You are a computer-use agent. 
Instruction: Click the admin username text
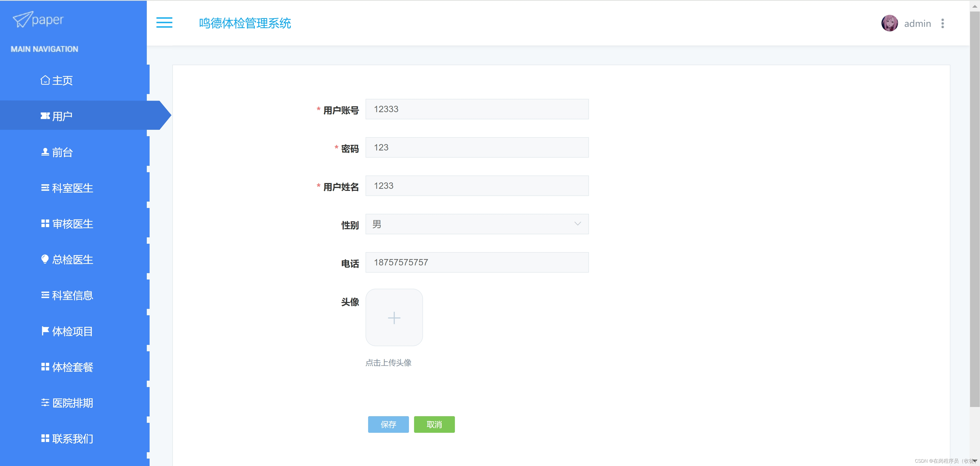tap(918, 24)
